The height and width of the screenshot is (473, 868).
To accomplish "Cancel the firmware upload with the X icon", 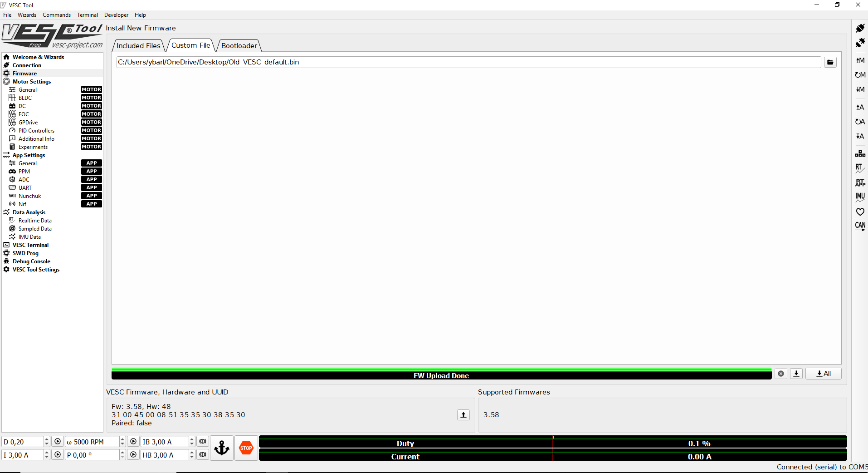I will tap(781, 374).
